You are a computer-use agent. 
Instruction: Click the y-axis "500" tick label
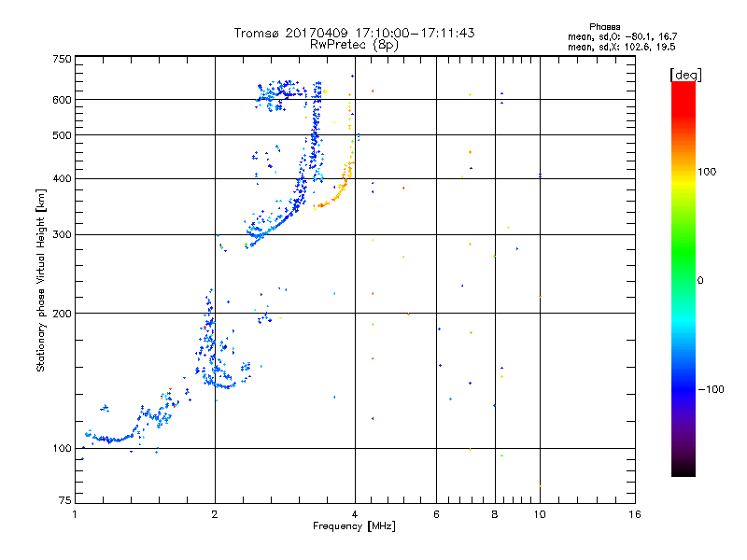62,135
